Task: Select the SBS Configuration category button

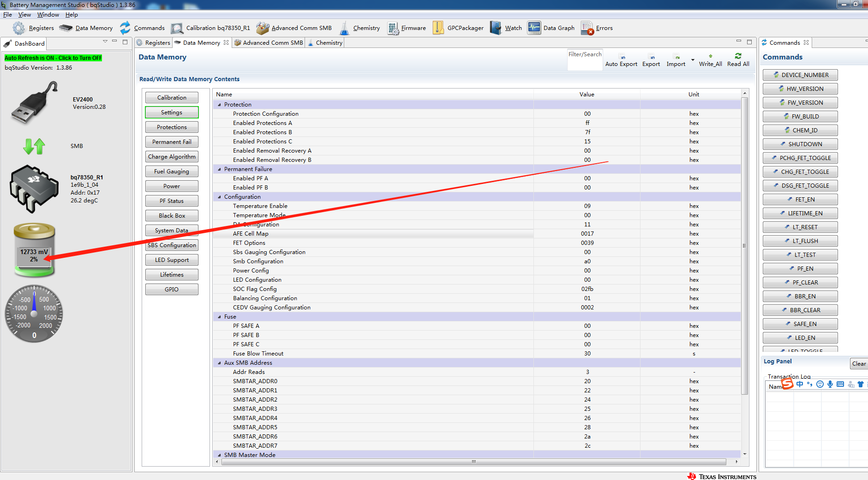Action: coord(172,245)
